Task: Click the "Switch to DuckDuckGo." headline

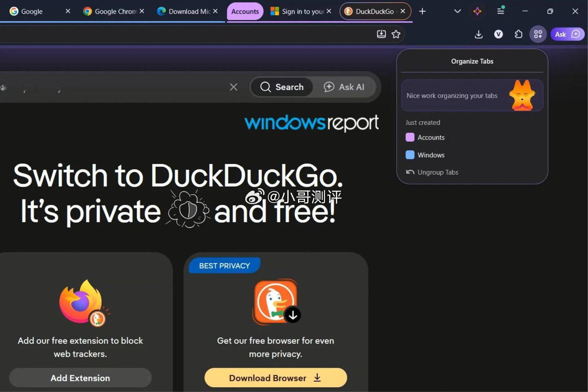Action: (178, 176)
